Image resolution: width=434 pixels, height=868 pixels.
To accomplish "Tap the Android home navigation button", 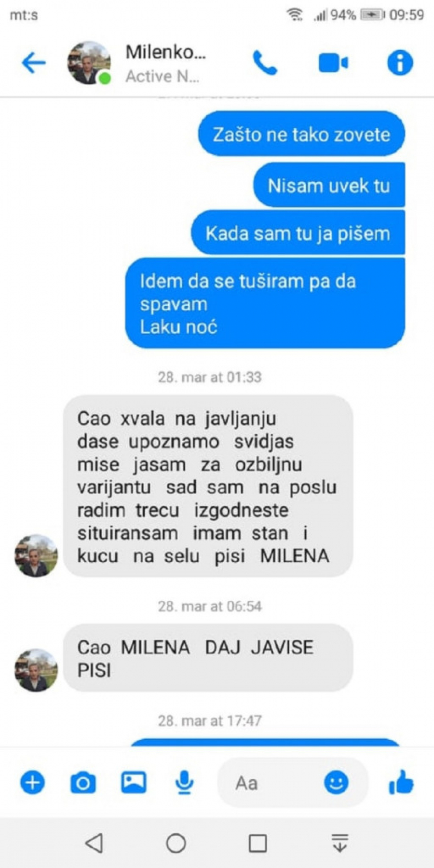I will tap(176, 843).
